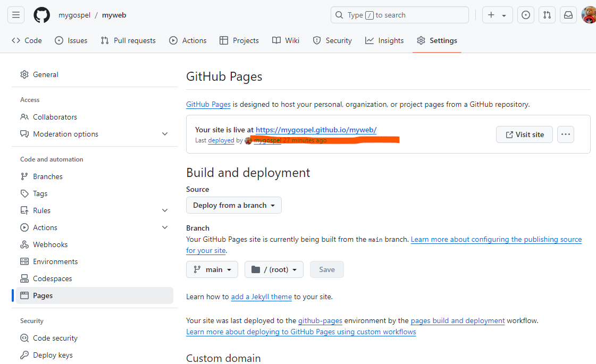This screenshot has height=364, width=596.
Task: Expand Moderation options chevron
Action: [x=165, y=134]
